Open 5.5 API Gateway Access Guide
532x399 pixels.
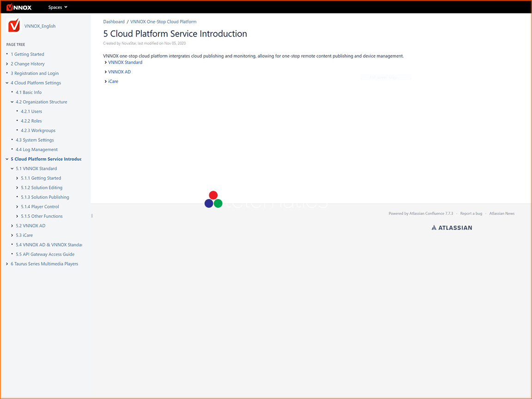tap(45, 254)
